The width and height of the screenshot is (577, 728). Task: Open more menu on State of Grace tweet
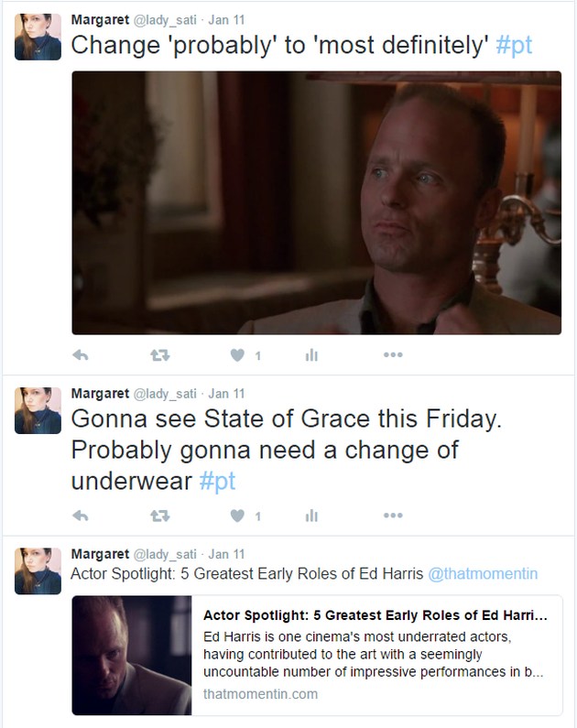coord(393,516)
